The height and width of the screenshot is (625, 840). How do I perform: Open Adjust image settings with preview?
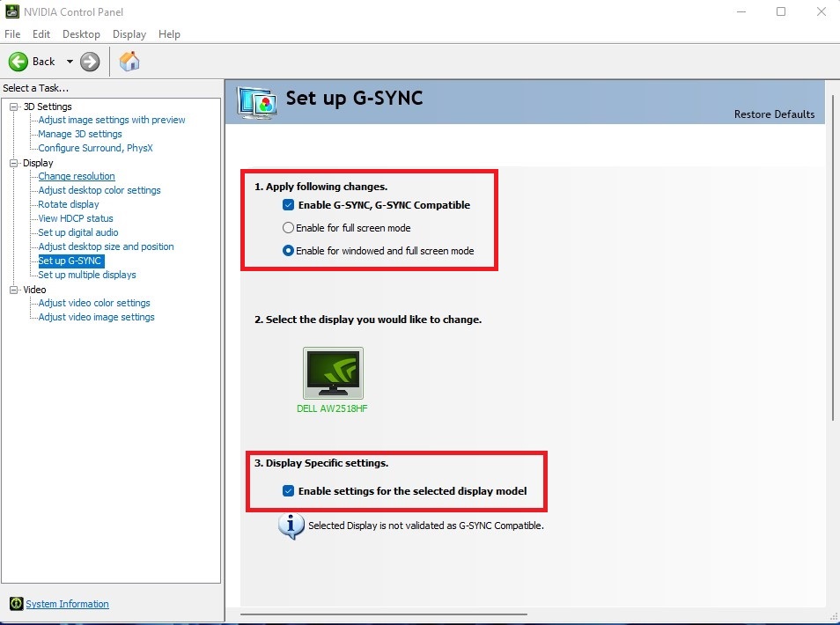(112, 120)
